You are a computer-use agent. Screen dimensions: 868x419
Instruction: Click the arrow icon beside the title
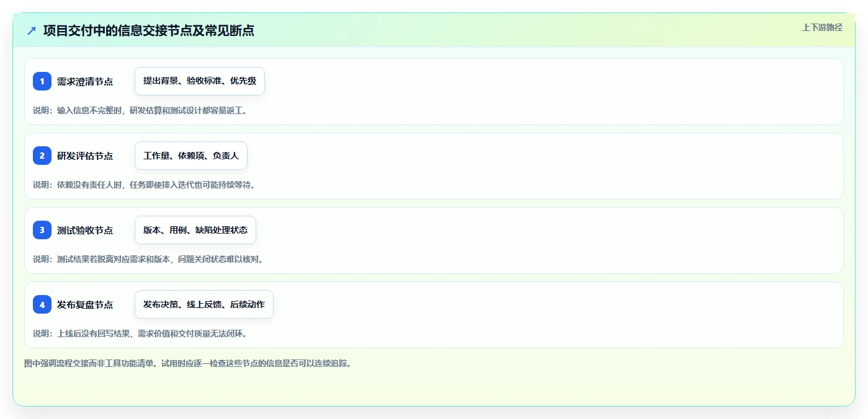click(32, 30)
